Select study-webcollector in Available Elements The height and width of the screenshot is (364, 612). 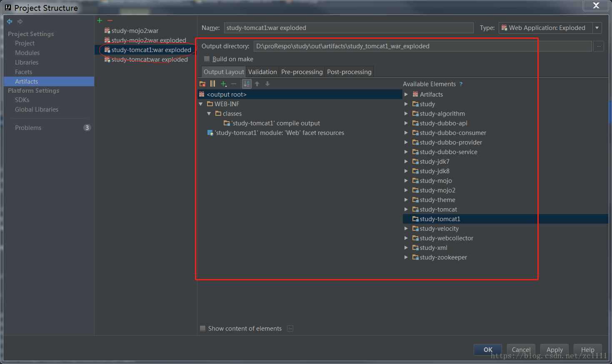tap(447, 238)
